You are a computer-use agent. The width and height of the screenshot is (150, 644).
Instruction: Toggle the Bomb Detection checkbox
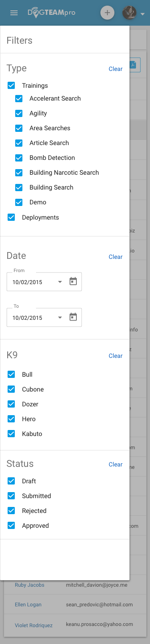coord(19,157)
